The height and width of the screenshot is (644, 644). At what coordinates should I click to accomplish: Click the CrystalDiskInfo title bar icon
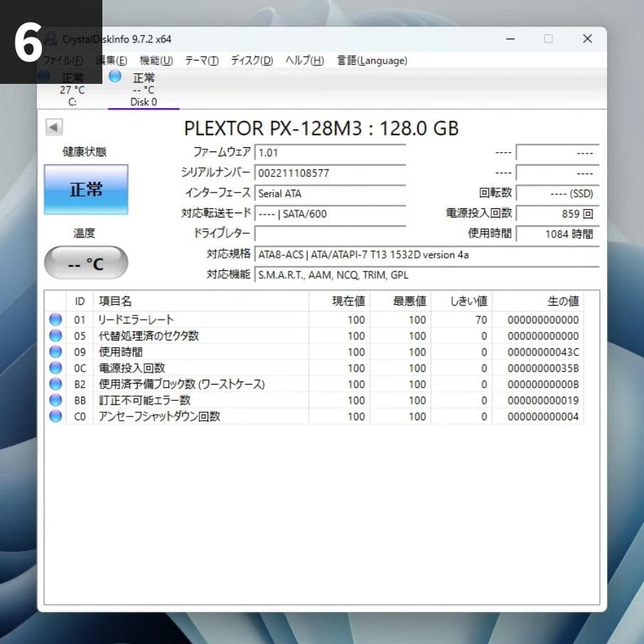(x=49, y=39)
